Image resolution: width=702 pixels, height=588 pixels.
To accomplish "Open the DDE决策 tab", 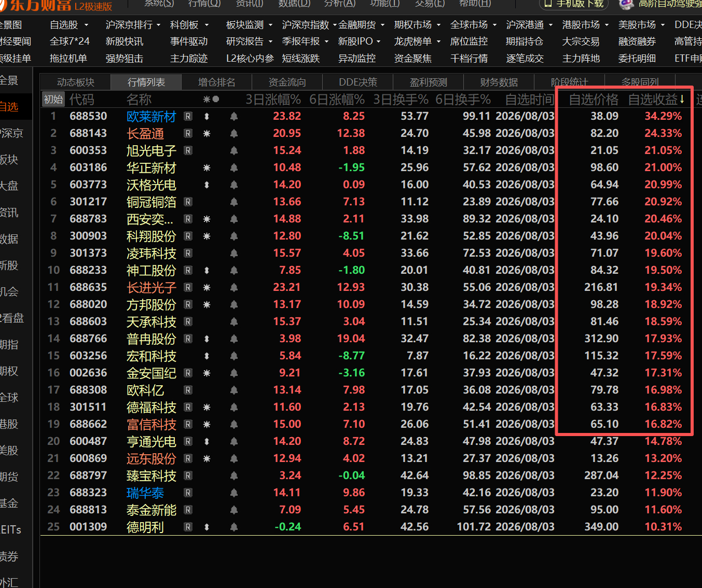I will click(x=358, y=82).
